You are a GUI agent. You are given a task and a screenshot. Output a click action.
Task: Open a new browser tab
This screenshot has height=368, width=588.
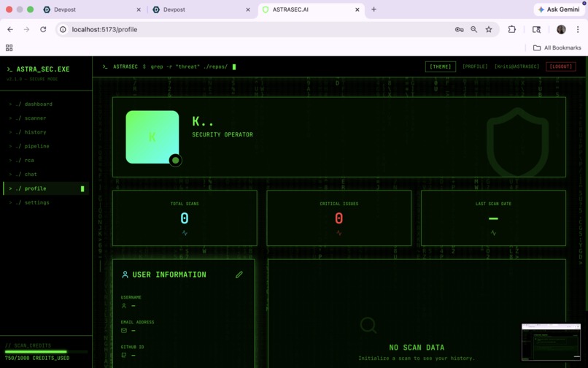pos(374,9)
